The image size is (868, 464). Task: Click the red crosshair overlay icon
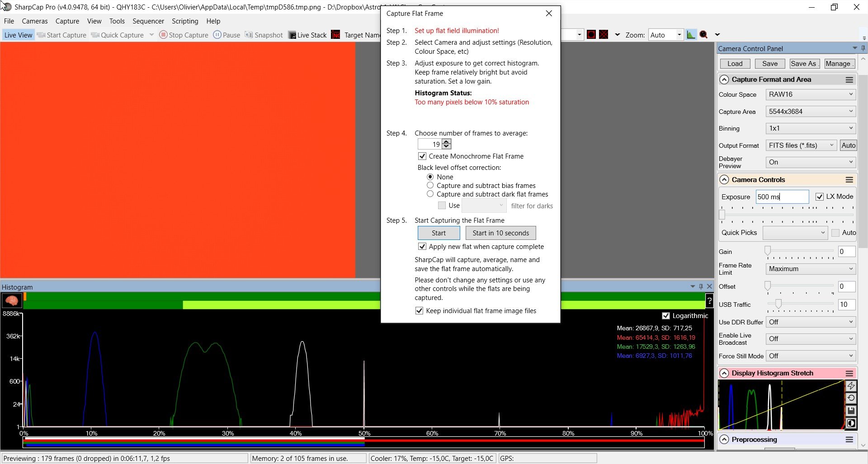(604, 35)
